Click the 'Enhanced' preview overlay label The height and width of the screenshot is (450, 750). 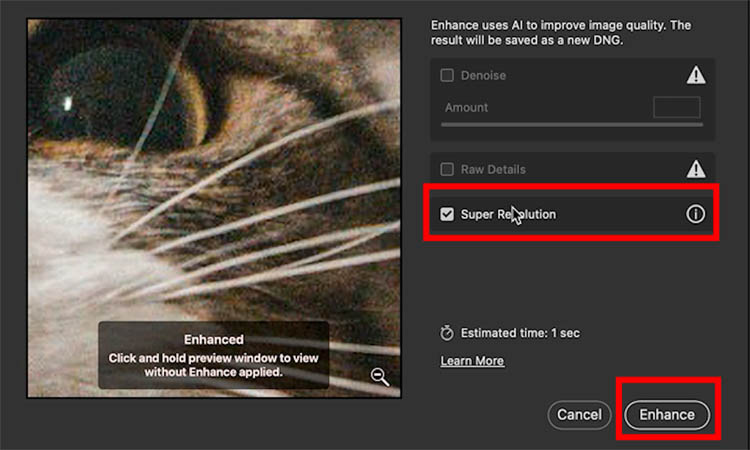[x=214, y=340]
